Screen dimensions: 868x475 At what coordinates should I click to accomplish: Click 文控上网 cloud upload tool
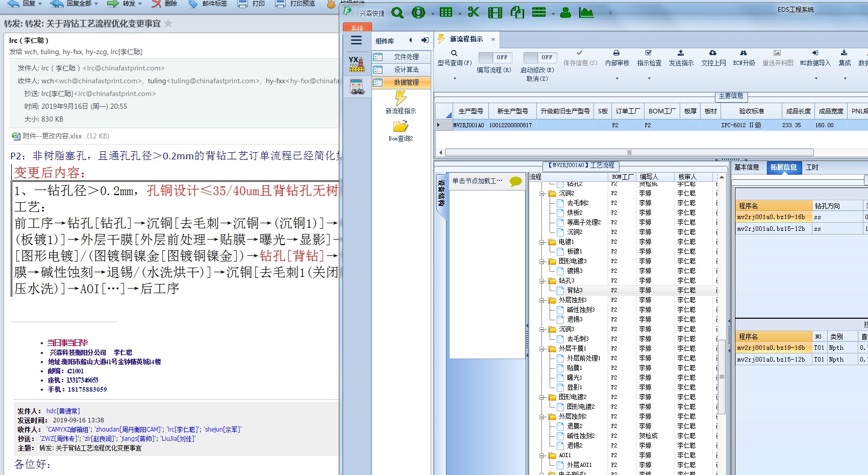713,58
